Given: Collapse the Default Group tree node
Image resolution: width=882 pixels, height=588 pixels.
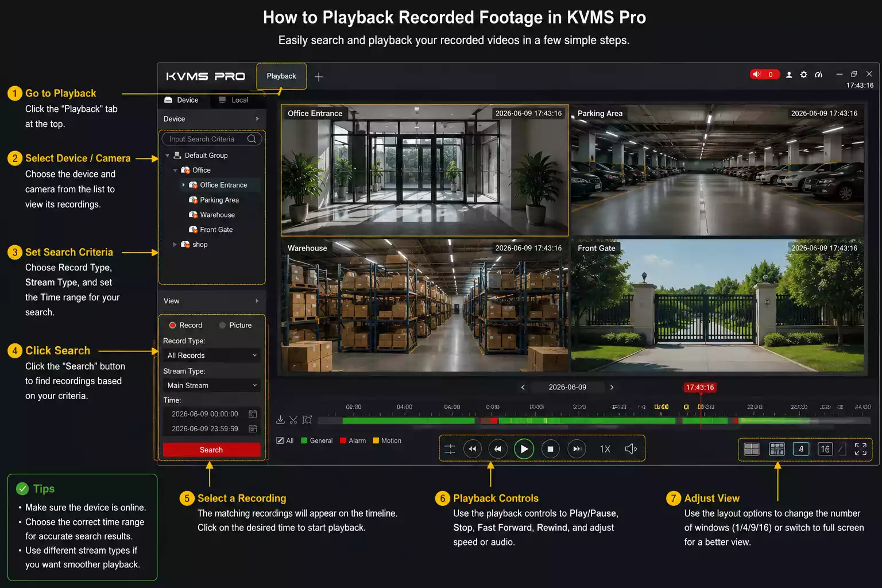Looking at the screenshot, I should [167, 156].
